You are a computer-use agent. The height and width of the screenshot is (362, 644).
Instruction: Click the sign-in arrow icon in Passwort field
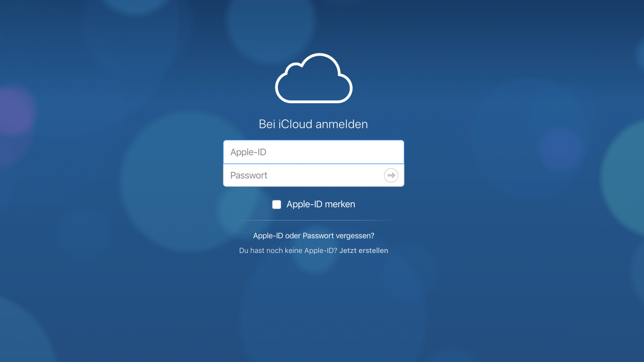[391, 175]
